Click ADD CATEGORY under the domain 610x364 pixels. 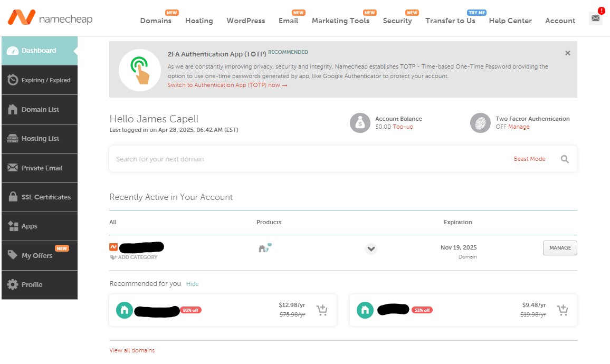pos(134,257)
